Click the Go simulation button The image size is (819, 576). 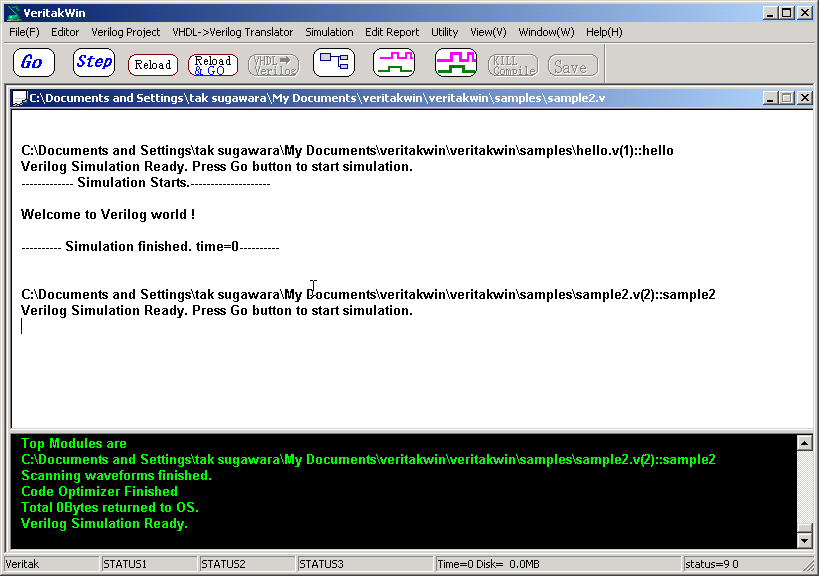coord(33,63)
